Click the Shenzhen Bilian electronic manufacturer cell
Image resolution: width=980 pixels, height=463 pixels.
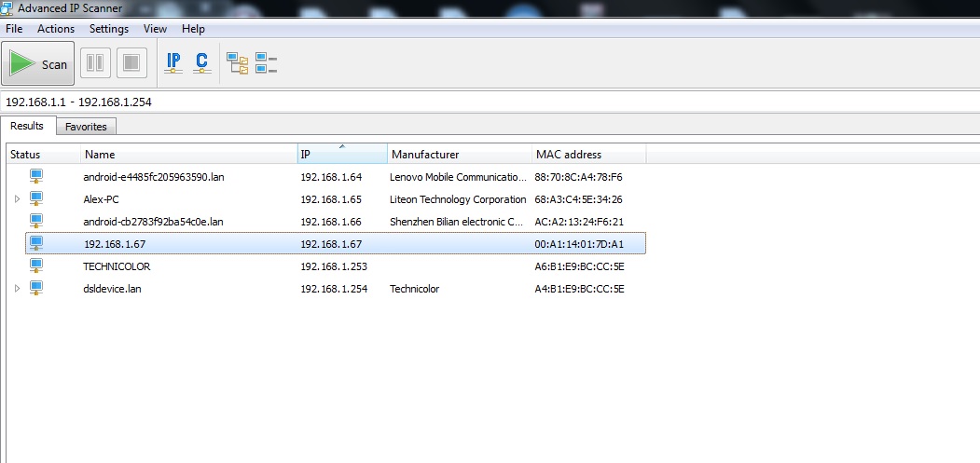pos(456,221)
